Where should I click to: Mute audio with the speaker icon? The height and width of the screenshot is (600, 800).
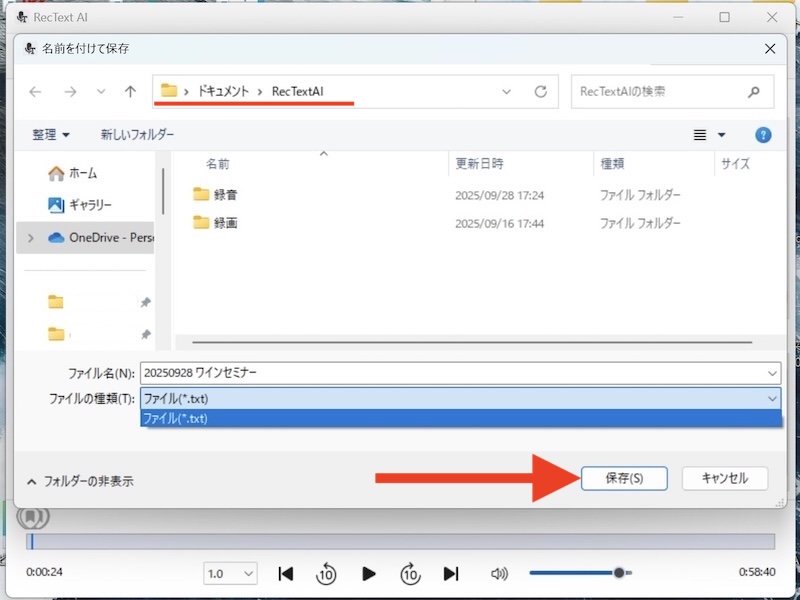click(x=500, y=573)
